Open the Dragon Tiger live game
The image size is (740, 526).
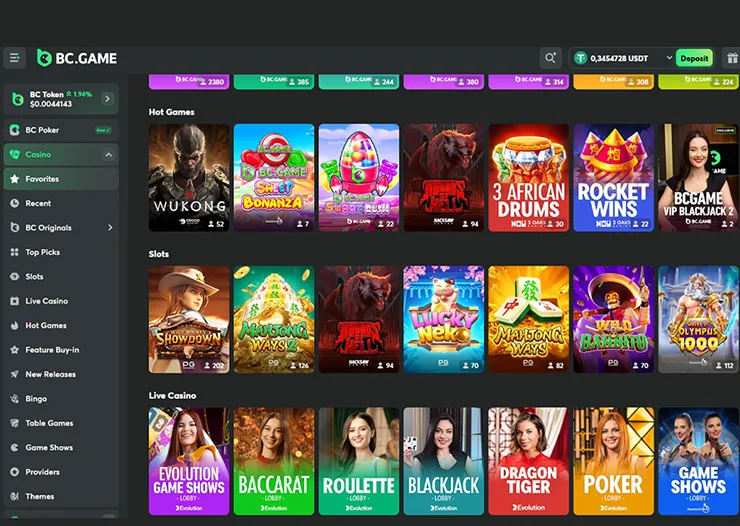(529, 461)
